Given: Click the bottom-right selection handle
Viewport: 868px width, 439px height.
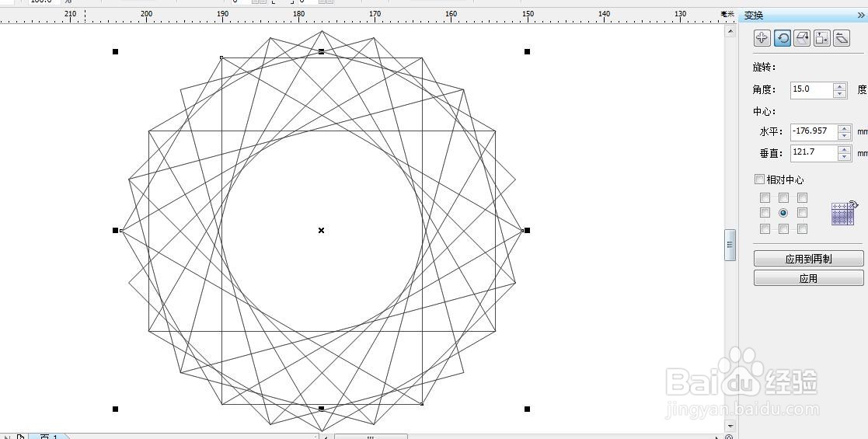Looking at the screenshot, I should click(x=527, y=409).
